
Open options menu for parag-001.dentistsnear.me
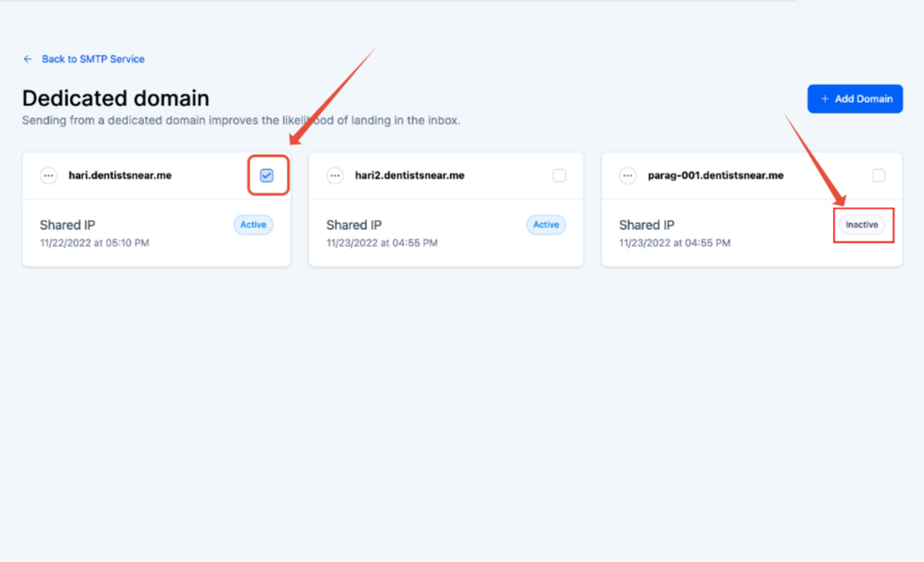click(627, 176)
